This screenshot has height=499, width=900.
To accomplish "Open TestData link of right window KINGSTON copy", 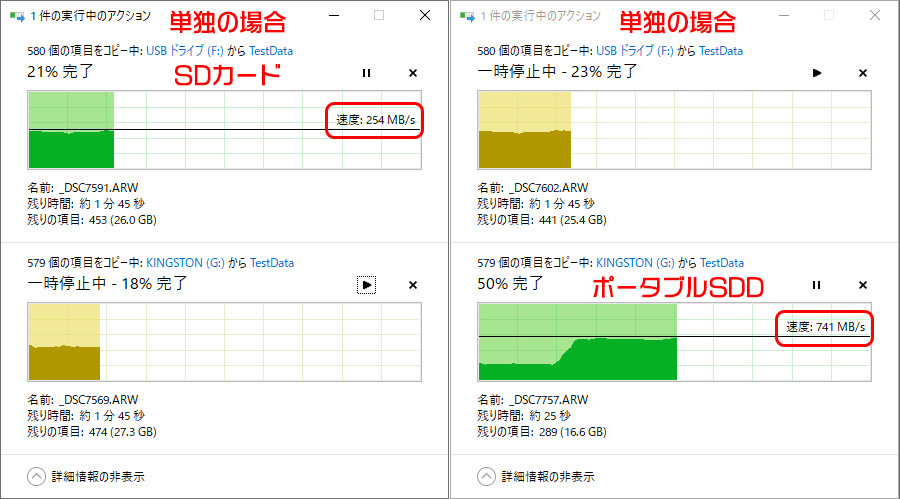I will coord(722,262).
